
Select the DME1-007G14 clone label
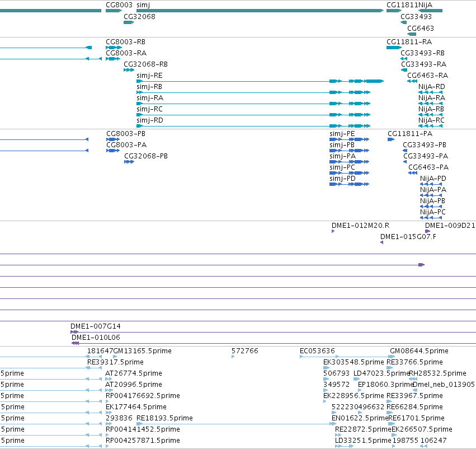click(95, 326)
